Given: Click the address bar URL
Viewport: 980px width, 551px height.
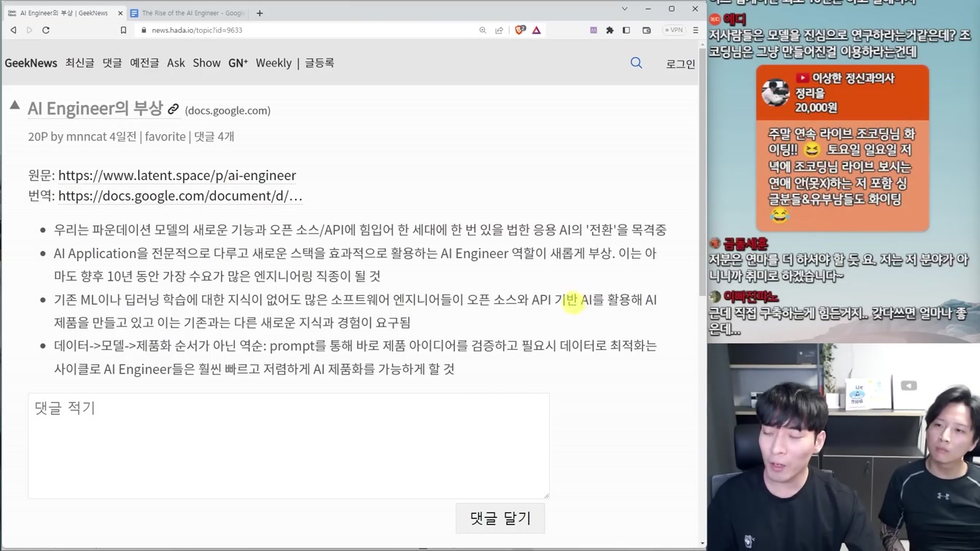Looking at the screenshot, I should [197, 30].
